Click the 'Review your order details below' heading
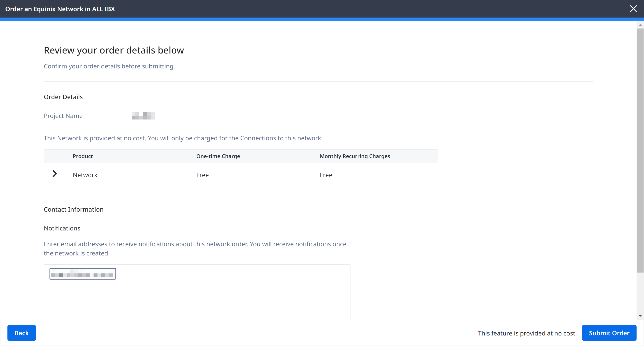Viewport: 644px width, 346px height. point(114,50)
